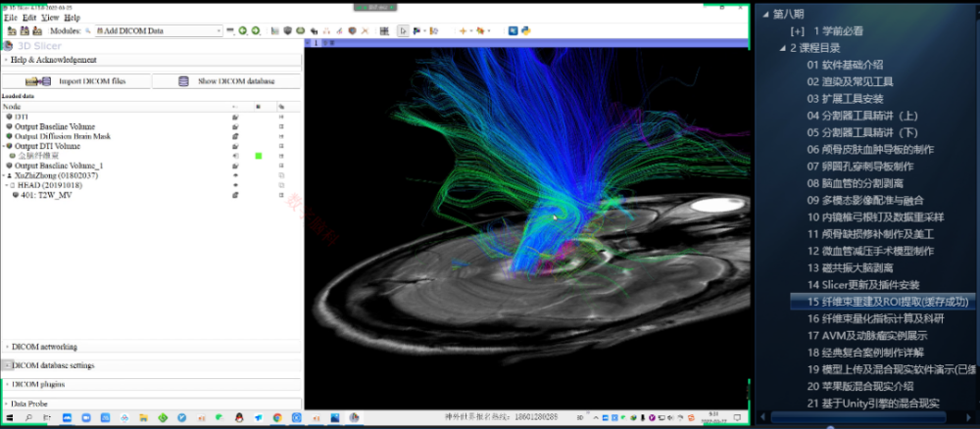
Task: Open the Edit menu
Action: click(29, 18)
